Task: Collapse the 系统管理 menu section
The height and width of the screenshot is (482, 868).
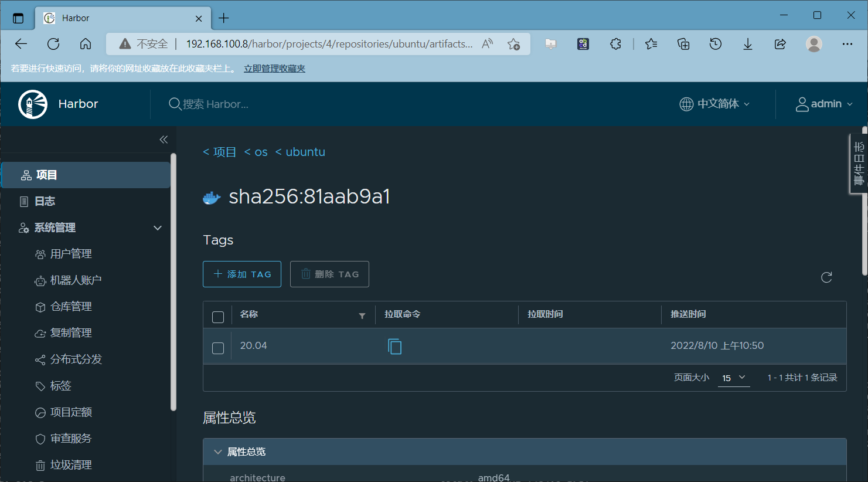Action: pos(158,228)
